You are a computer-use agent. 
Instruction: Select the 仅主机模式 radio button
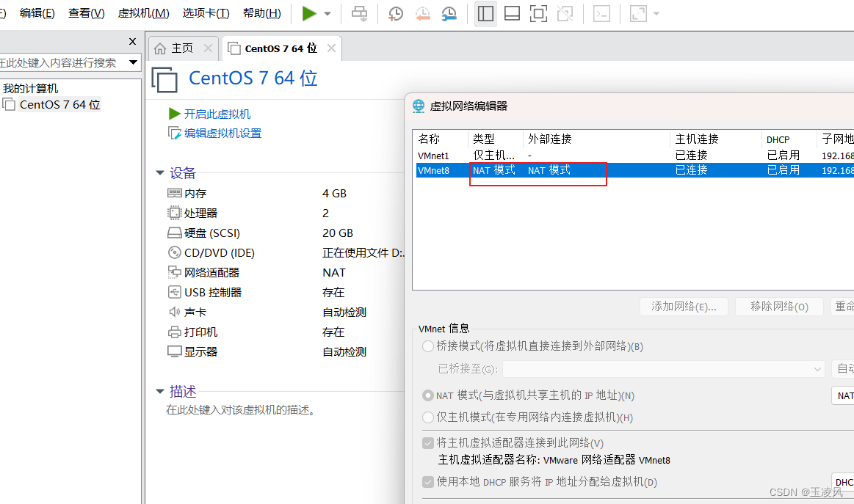click(428, 417)
